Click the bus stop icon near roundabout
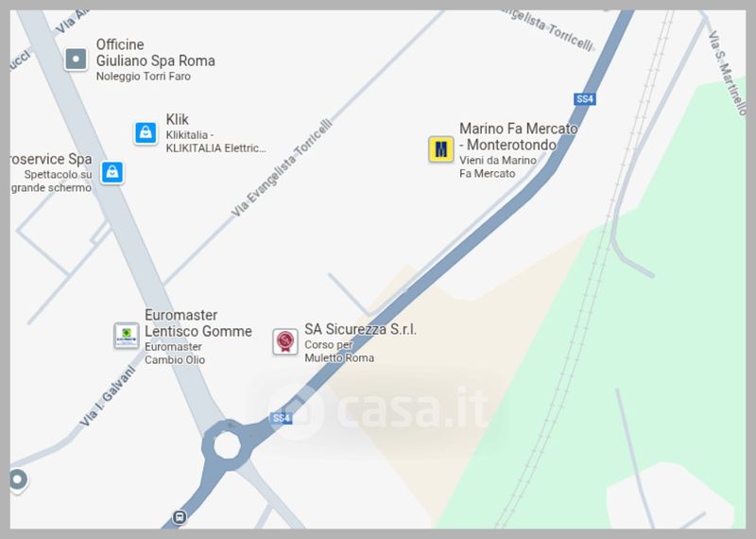 pos(180,517)
